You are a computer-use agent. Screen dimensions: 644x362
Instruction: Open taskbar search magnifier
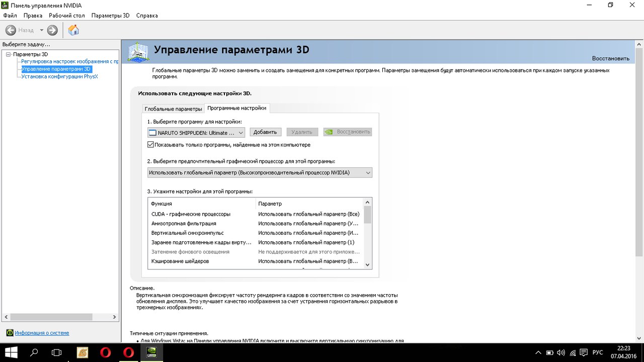point(34,352)
